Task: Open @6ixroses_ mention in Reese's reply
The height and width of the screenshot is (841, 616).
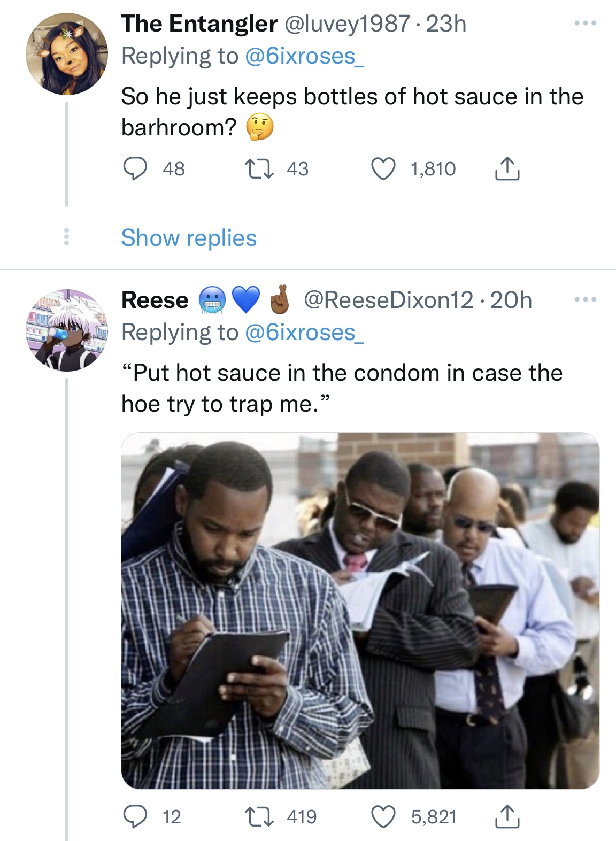Action: [x=304, y=333]
